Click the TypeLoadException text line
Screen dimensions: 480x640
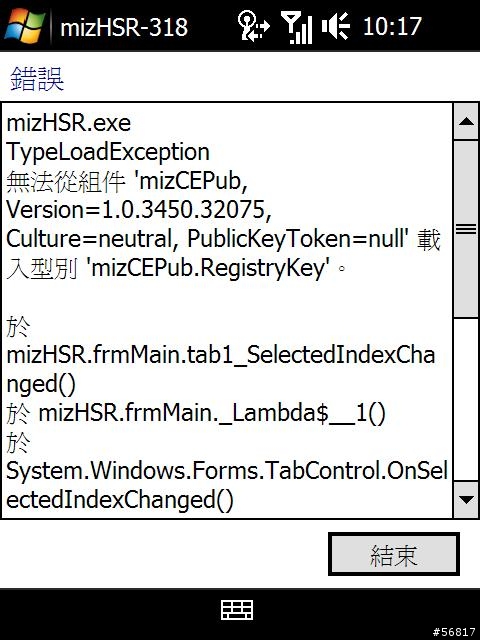pyautogui.click(x=108, y=152)
